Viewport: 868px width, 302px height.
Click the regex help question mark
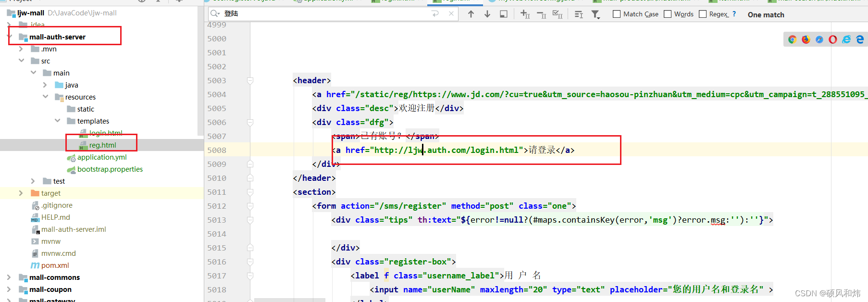click(734, 14)
